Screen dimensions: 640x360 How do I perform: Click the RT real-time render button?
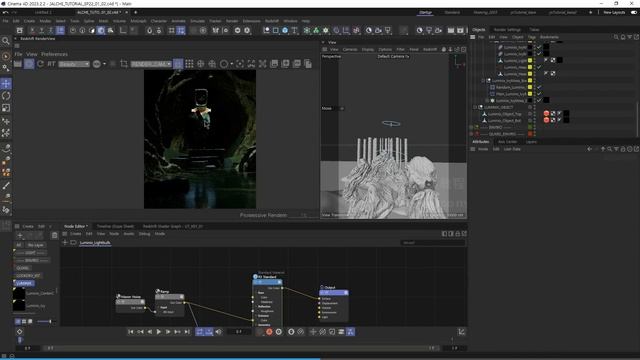point(51,64)
